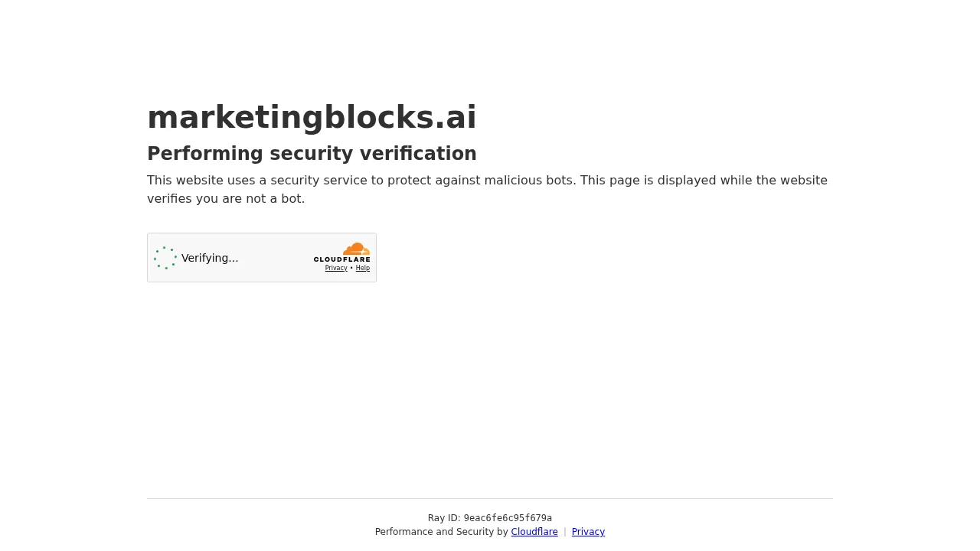Select the marketingblocks.ai site heading
This screenshot has width=980, height=551.
coord(312,116)
